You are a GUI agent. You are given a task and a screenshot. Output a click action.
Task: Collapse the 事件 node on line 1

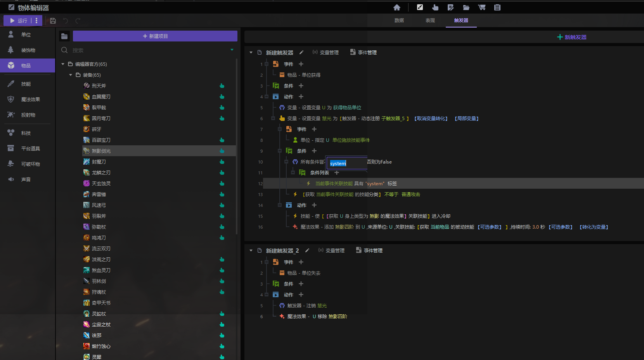click(267, 64)
